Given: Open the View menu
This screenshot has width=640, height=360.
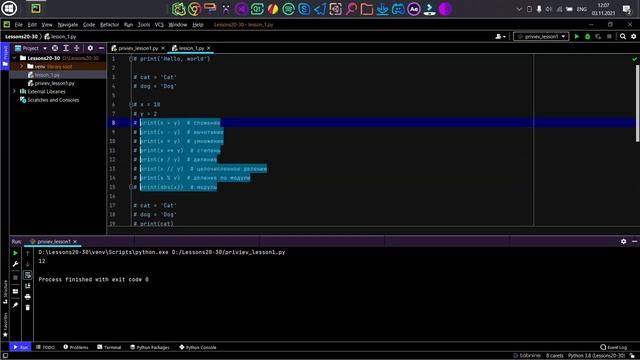Looking at the screenshot, I should (47, 25).
